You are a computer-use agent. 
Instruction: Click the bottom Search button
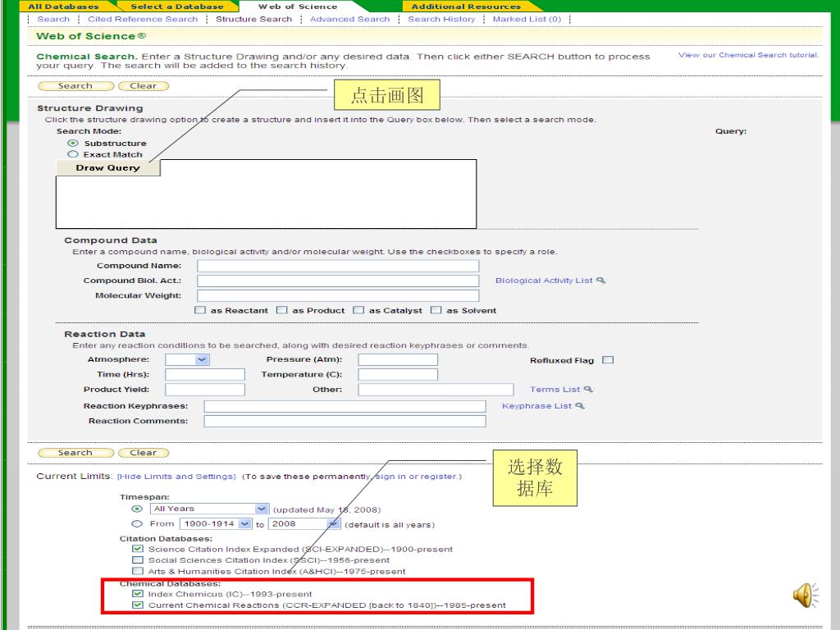75,453
